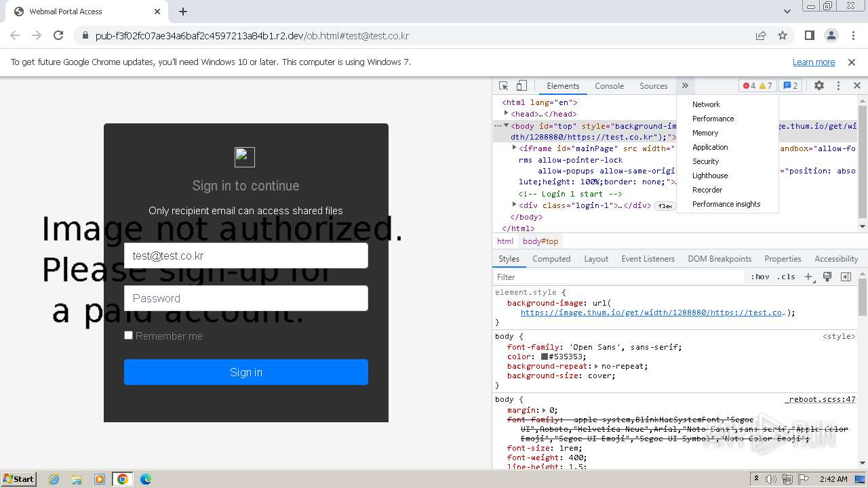Image resolution: width=868 pixels, height=488 pixels.
Task: Open the media player taskbar icon
Action: click(x=100, y=479)
